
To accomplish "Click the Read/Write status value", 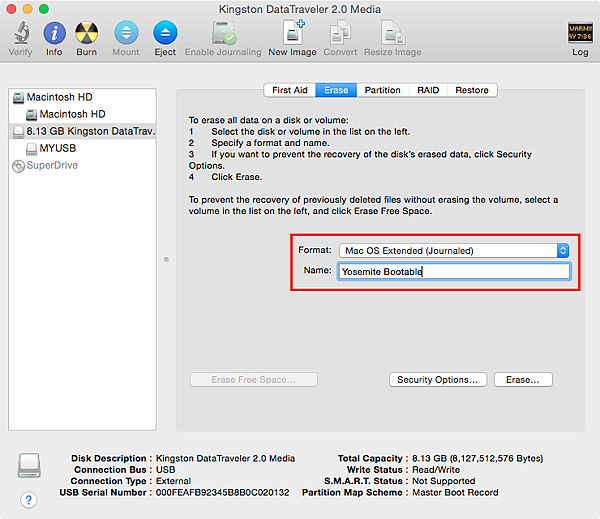I will 436,470.
